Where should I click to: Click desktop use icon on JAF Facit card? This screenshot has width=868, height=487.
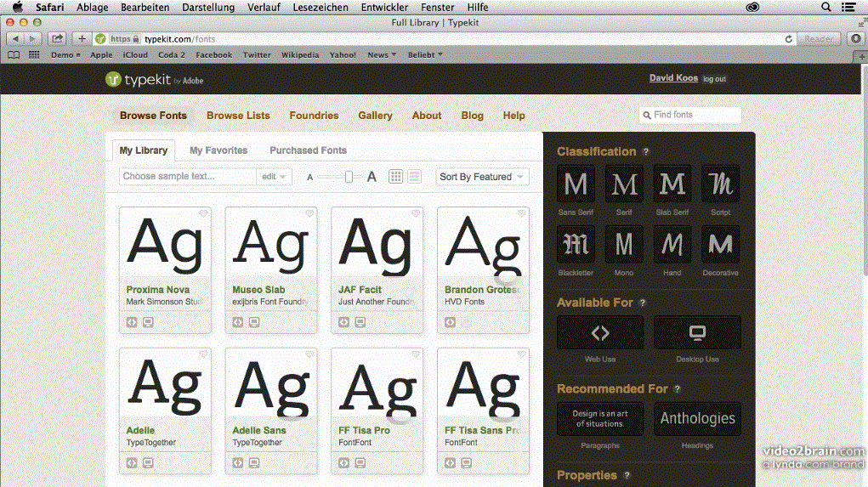click(x=360, y=322)
